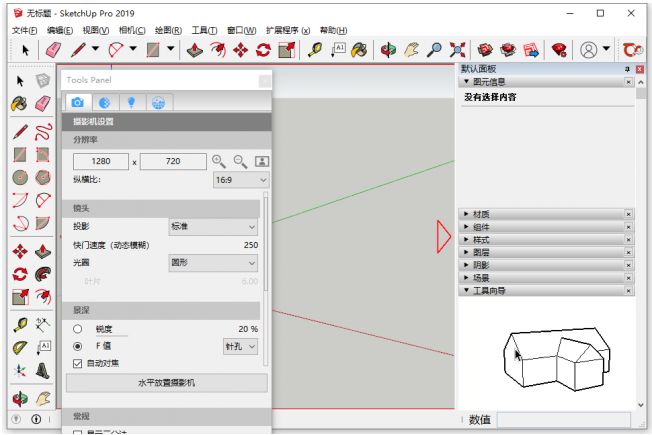
Task: Open the File (文件) menu
Action: (25, 30)
